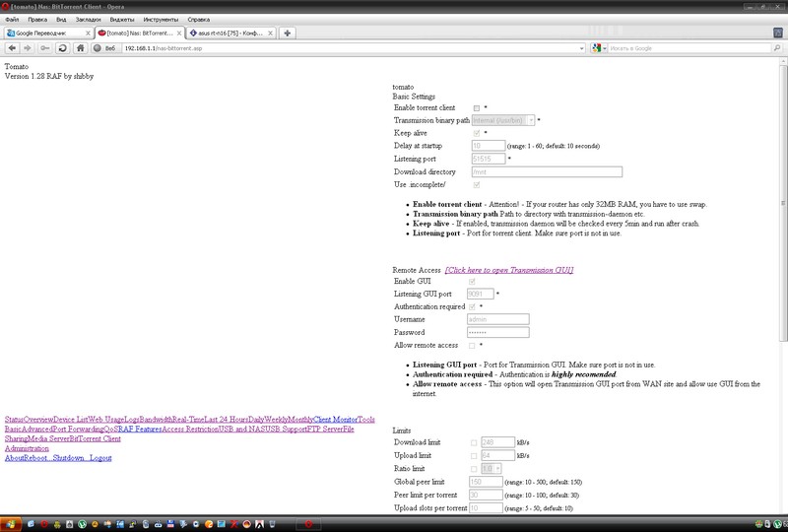Open the BitTorrent Client link
Image resolution: width=788 pixels, height=532 pixels.
[95, 438]
